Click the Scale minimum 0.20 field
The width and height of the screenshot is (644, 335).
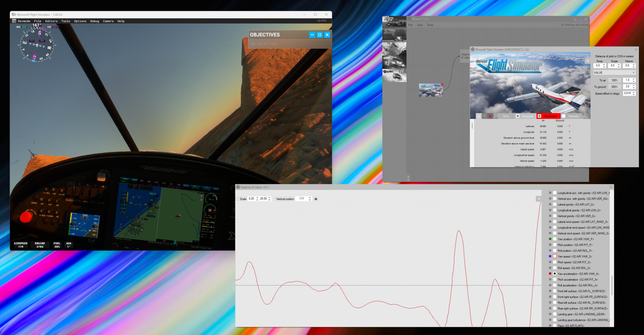252,199
